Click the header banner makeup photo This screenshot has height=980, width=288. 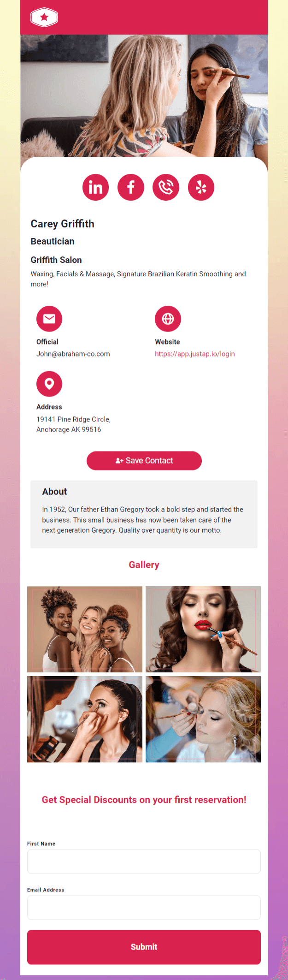click(x=144, y=96)
